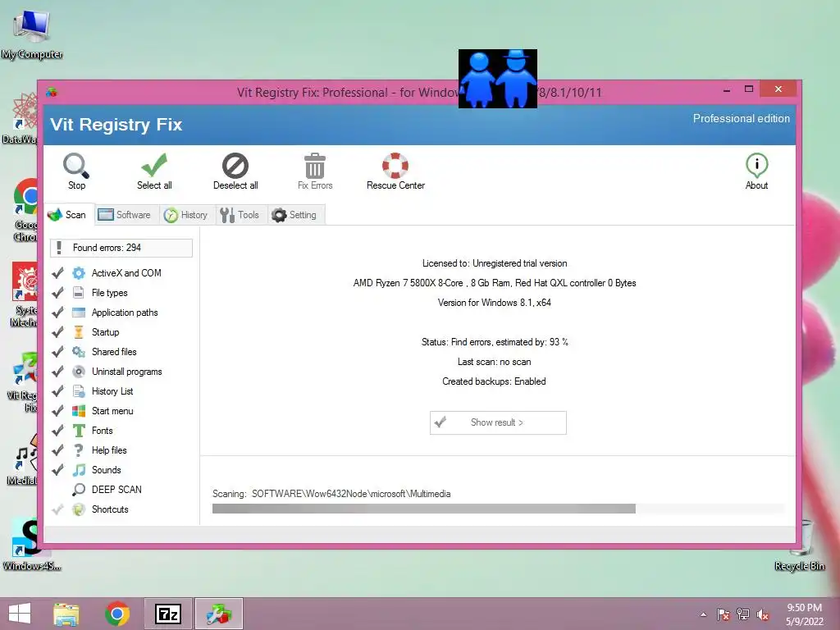Screen dimensions: 840x630
Task: Switch to the Software tab
Action: point(125,215)
